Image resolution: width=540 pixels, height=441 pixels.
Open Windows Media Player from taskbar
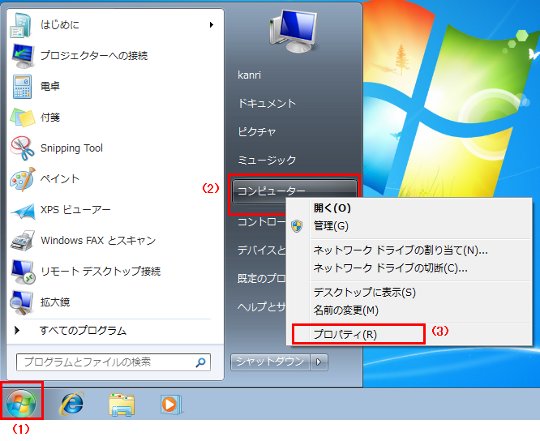171,404
